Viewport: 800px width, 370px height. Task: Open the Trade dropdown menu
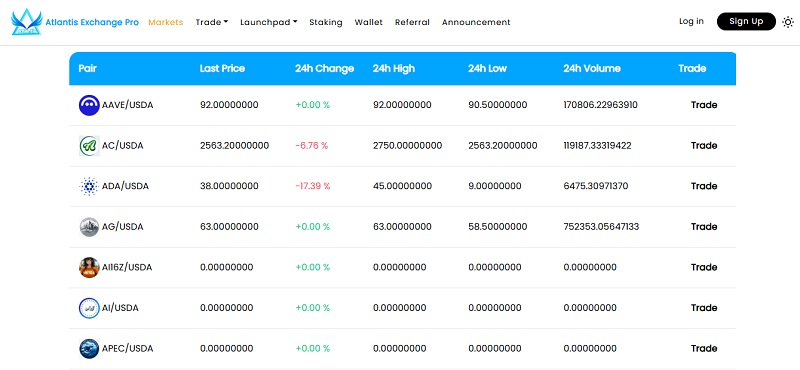212,22
